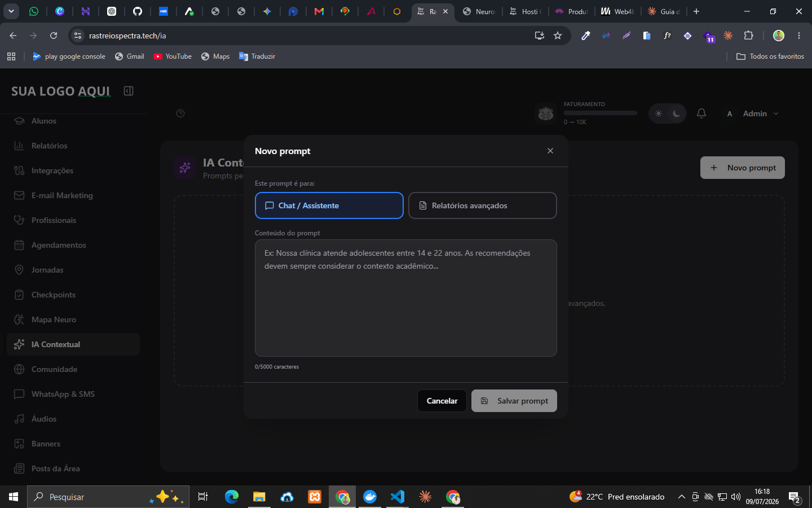Open the WhatsApp pinned tab
Image resolution: width=812 pixels, height=508 pixels.
pyautogui.click(x=34, y=11)
